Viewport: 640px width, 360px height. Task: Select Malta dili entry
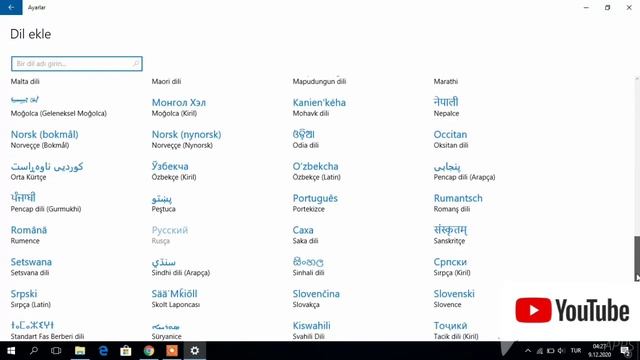point(25,81)
